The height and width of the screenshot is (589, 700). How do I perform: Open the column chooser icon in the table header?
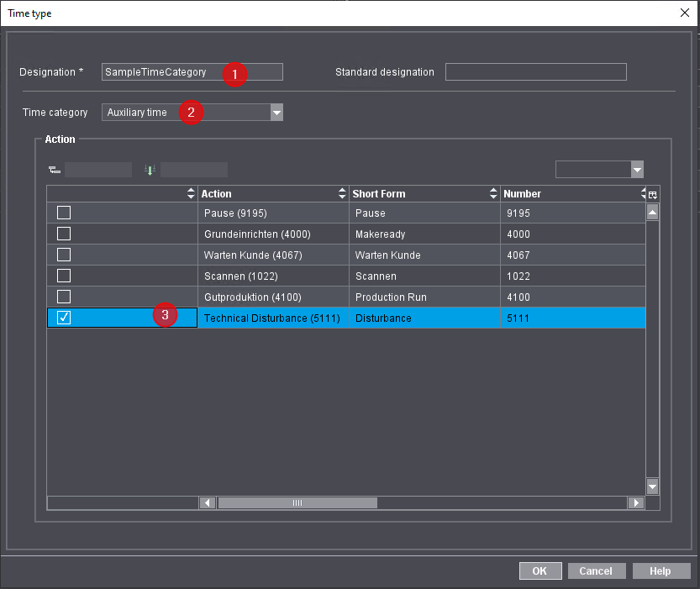(652, 193)
